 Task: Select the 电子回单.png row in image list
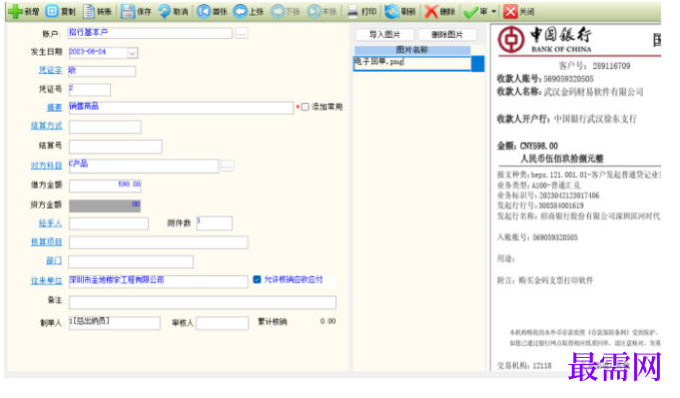tap(412, 63)
